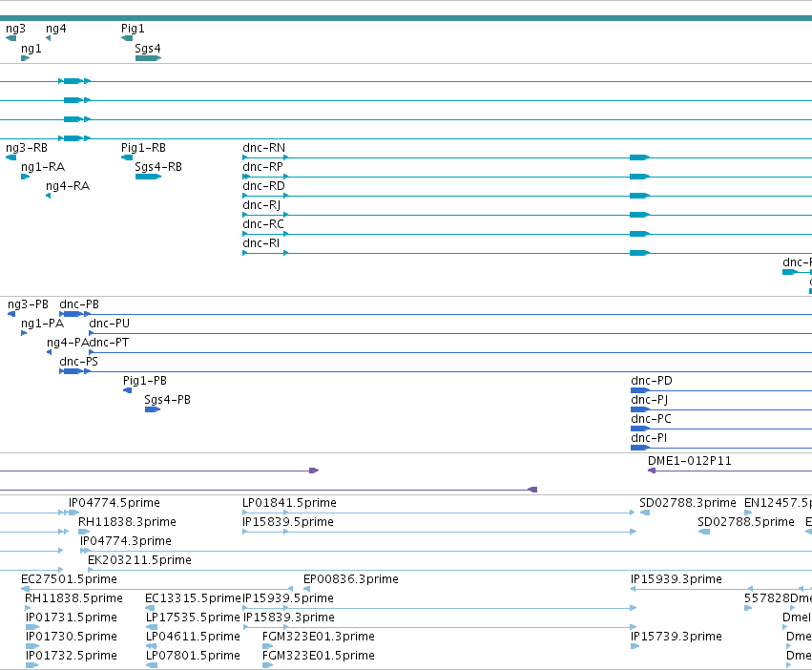Select the SD02788.3prime EST label
The image size is (812, 670).
[688, 503]
